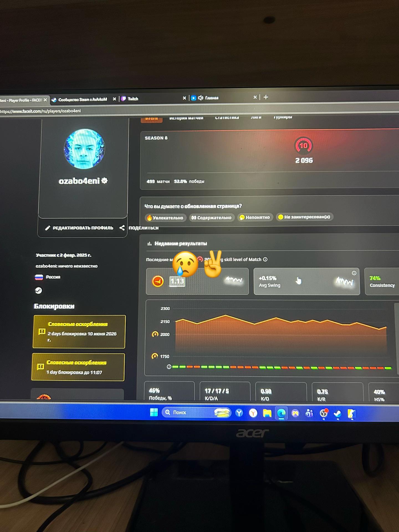399x532 pixels.
Task: Click the Недавние результаты heading
Action: click(181, 244)
